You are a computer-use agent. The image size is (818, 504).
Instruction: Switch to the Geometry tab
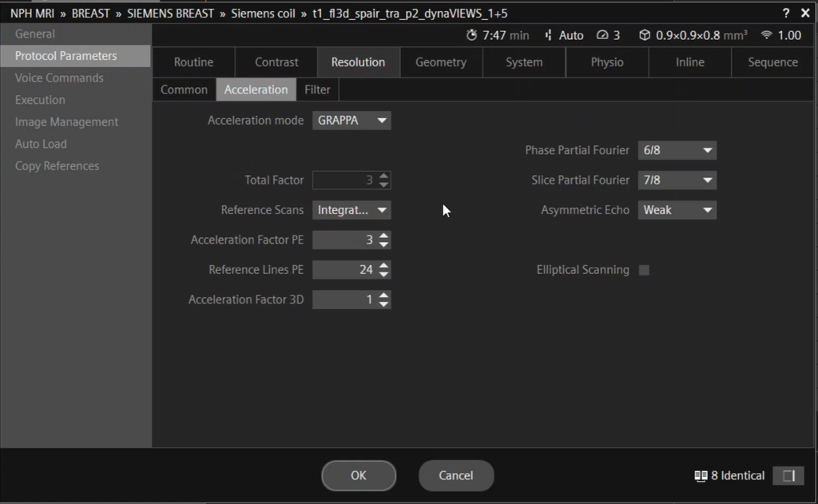(x=441, y=62)
